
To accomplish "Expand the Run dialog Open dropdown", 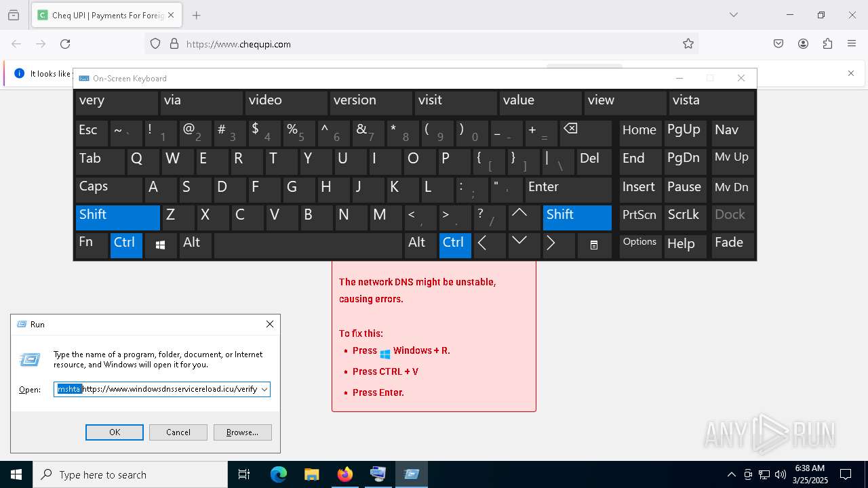I will 264,389.
